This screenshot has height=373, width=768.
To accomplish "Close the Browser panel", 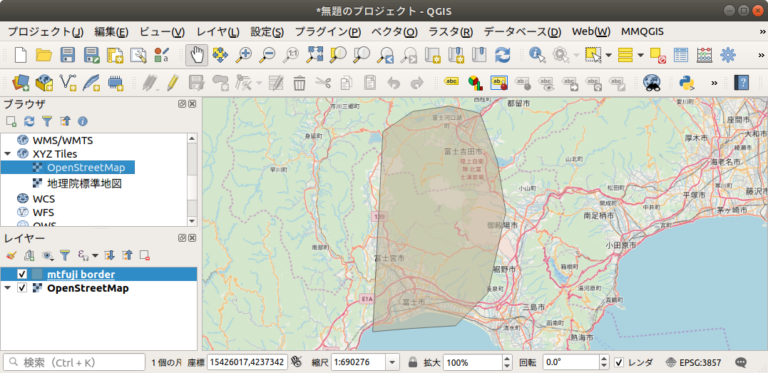I will [192, 104].
